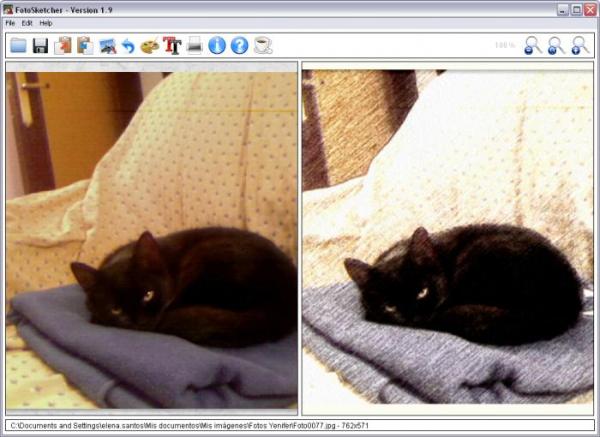
Task: Open drawing parameters with the palette icon
Action: [x=149, y=45]
